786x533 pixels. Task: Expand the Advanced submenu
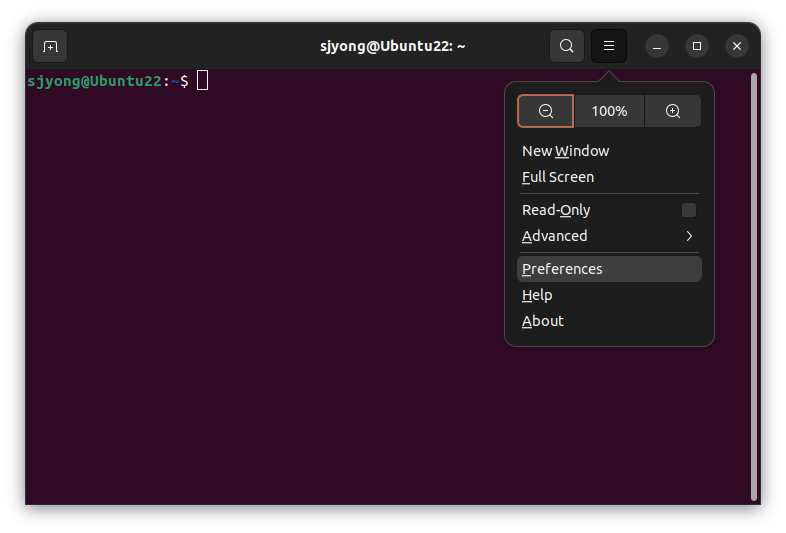coord(609,236)
